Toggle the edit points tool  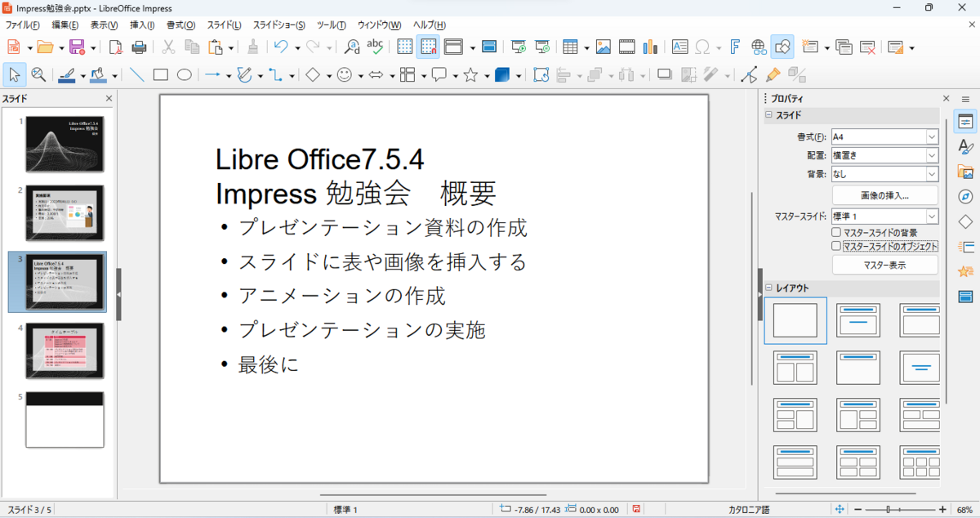tap(750, 74)
